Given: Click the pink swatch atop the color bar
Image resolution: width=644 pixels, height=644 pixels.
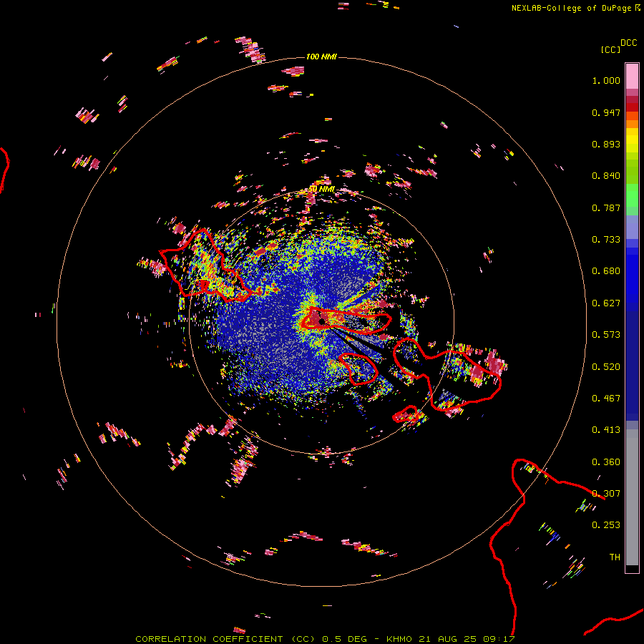Looking at the screenshot, I should coord(632,77).
